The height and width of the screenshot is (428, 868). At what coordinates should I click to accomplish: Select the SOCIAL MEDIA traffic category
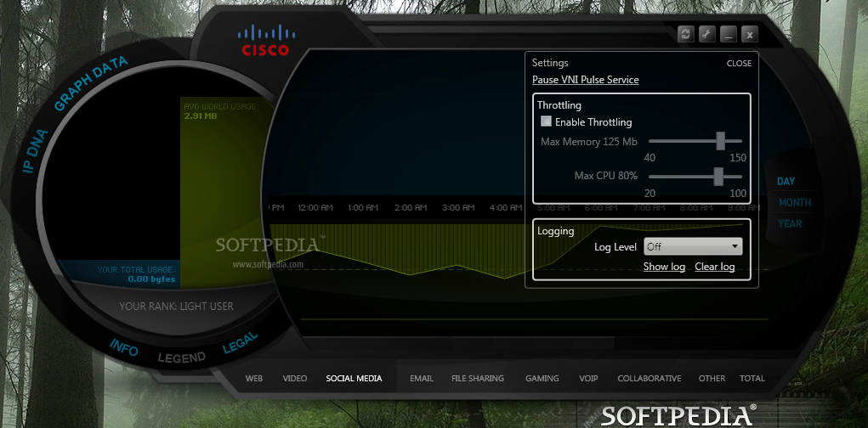pyautogui.click(x=354, y=378)
